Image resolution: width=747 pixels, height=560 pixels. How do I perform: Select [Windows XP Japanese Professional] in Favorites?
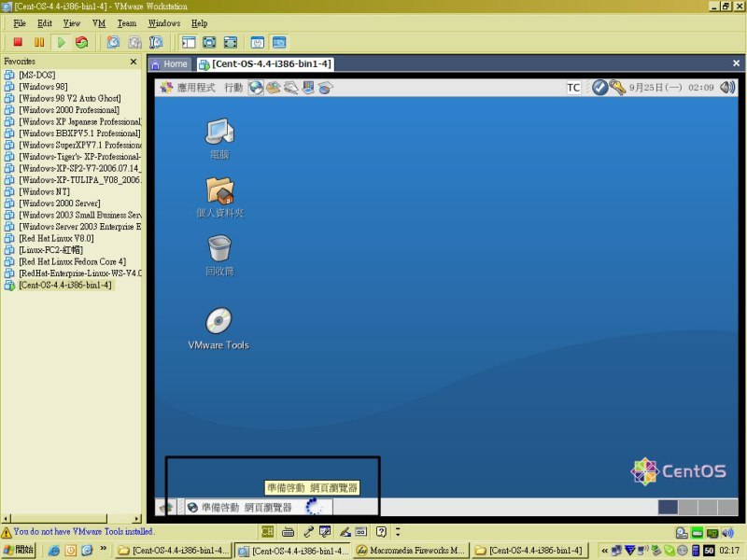(73, 121)
